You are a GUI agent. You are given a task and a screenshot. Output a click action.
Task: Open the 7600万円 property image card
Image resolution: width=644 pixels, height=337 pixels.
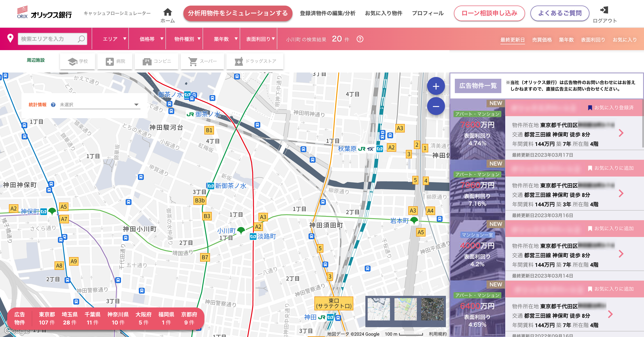coord(477,129)
